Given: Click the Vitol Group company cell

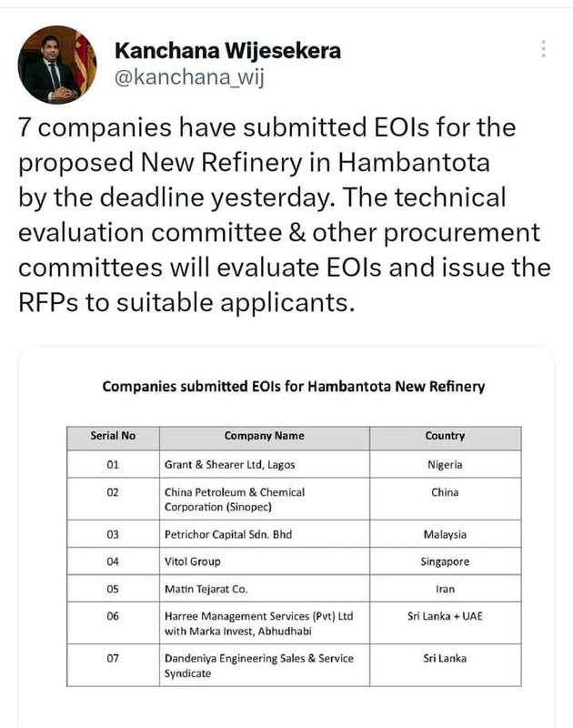Looking at the screenshot, I should click(x=265, y=561).
